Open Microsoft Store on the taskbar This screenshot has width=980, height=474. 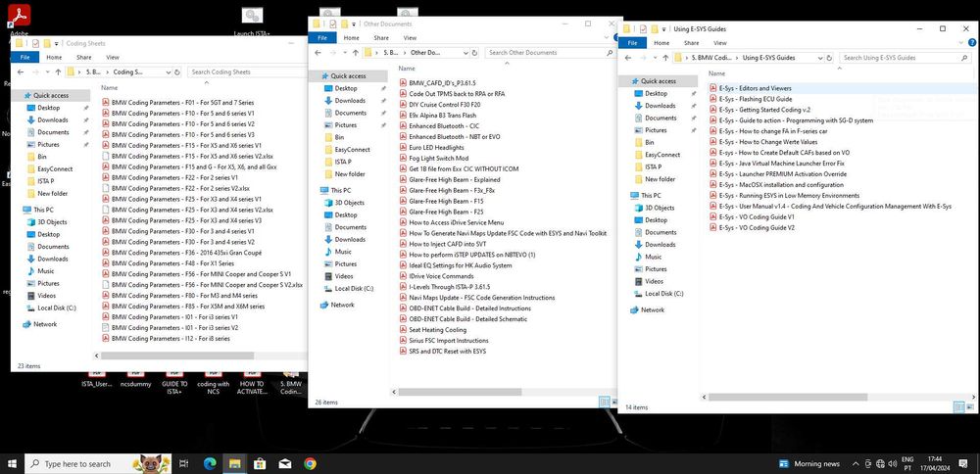[260, 464]
